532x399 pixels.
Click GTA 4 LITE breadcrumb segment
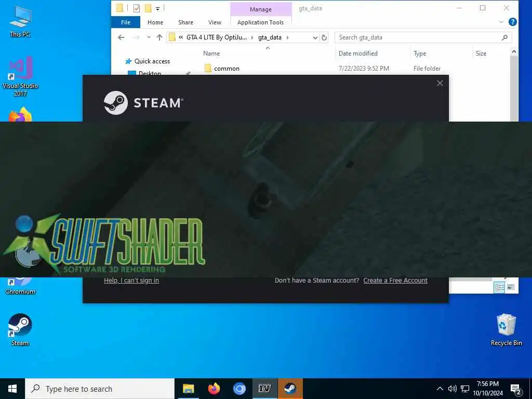[217, 37]
